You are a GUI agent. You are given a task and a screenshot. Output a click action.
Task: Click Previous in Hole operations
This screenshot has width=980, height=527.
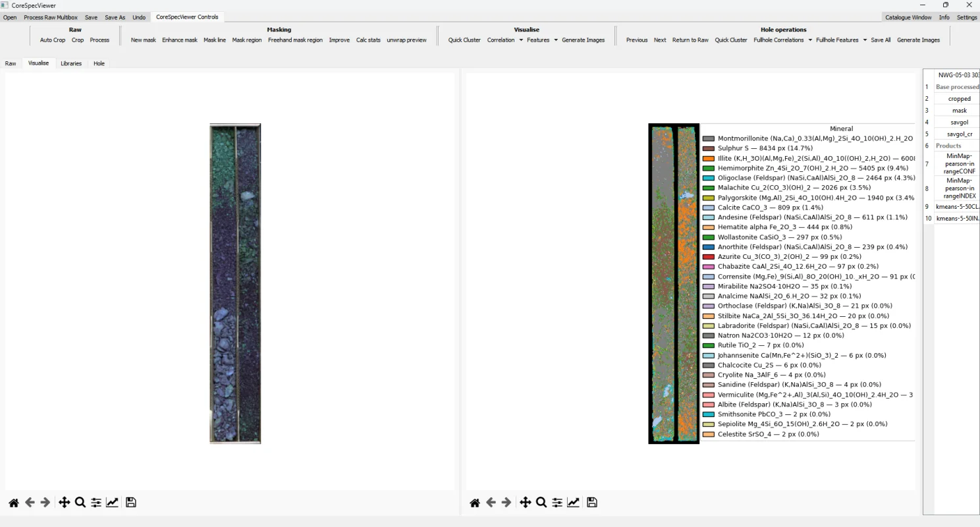point(637,40)
